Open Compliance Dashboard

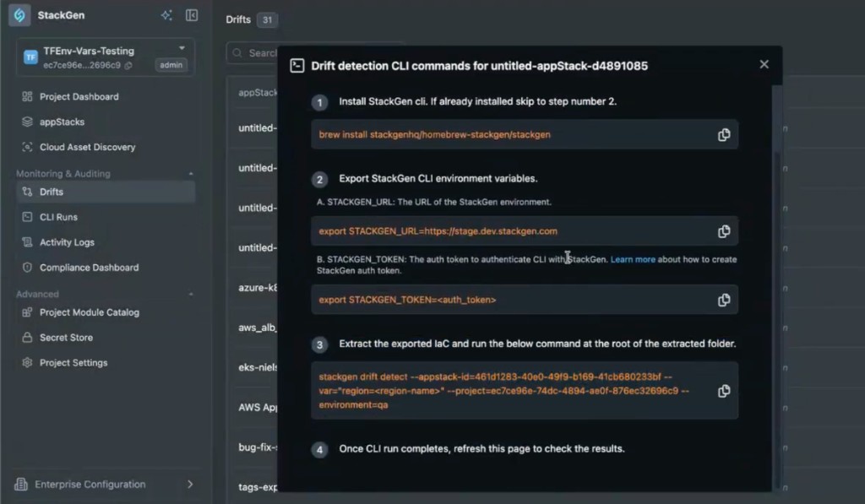pos(89,268)
